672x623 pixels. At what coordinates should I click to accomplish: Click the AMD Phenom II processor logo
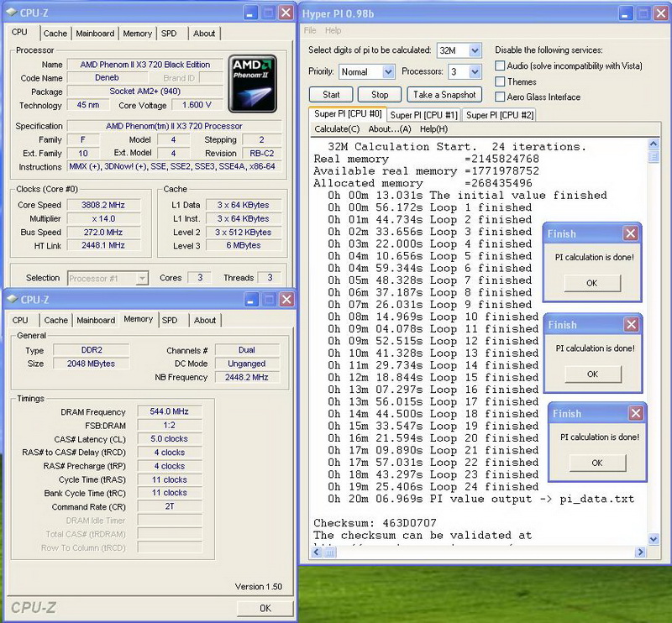pos(253,84)
